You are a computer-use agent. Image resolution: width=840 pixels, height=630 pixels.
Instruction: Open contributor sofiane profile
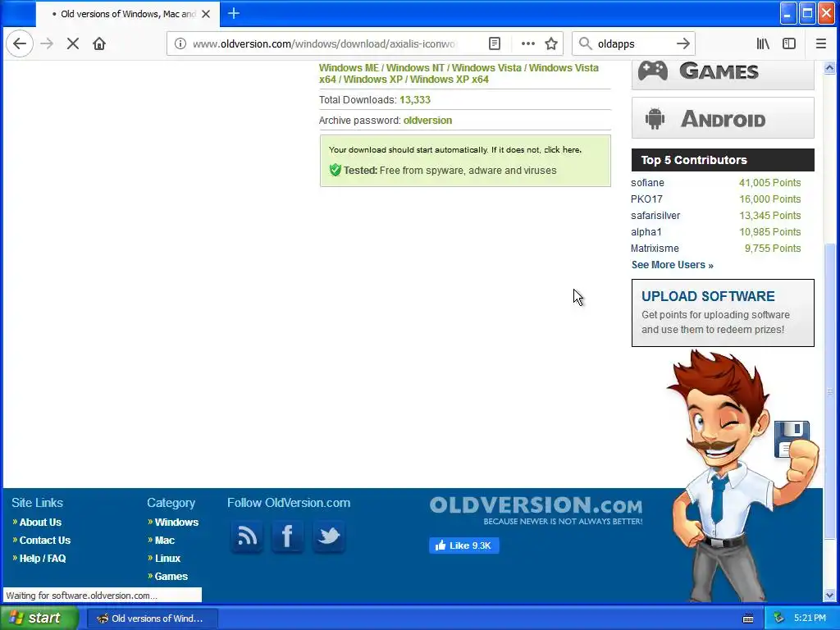tap(647, 183)
